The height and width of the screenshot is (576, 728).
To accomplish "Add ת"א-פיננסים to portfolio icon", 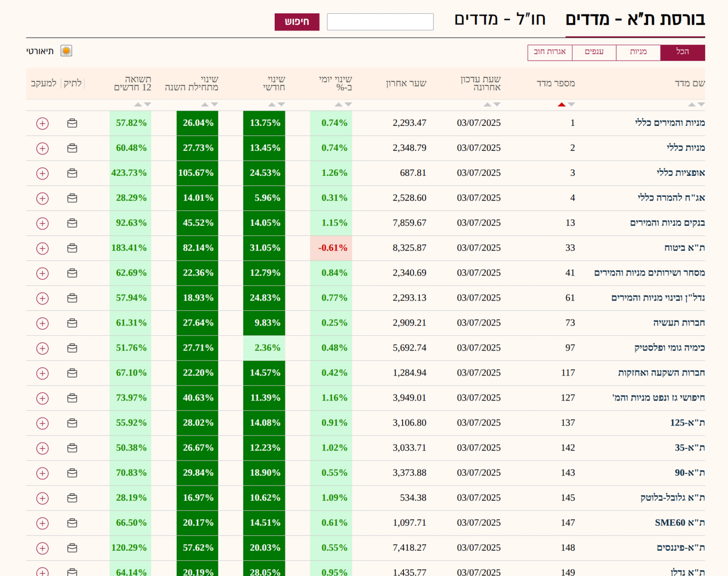I will (72, 548).
